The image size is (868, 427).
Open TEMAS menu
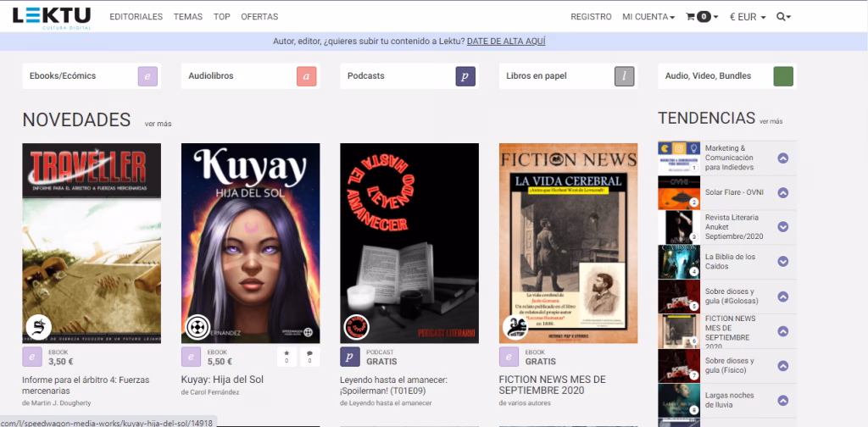(187, 17)
